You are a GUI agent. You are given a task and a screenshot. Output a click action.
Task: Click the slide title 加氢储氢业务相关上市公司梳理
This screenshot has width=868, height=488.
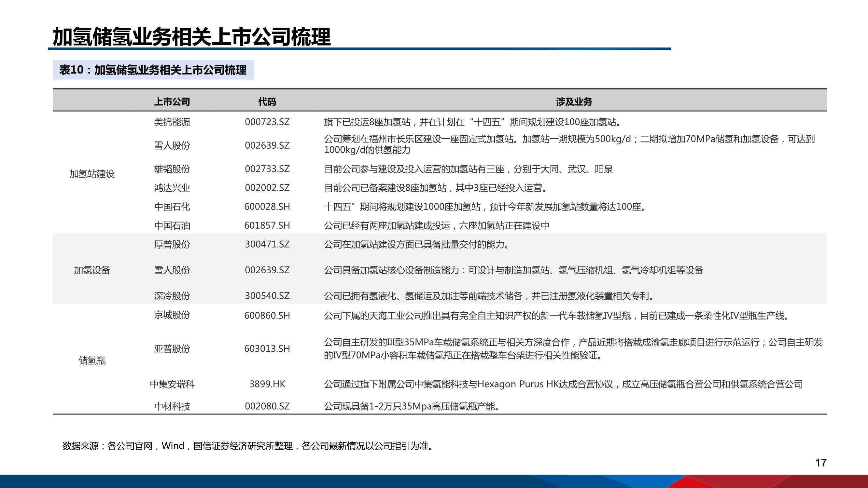(x=191, y=37)
